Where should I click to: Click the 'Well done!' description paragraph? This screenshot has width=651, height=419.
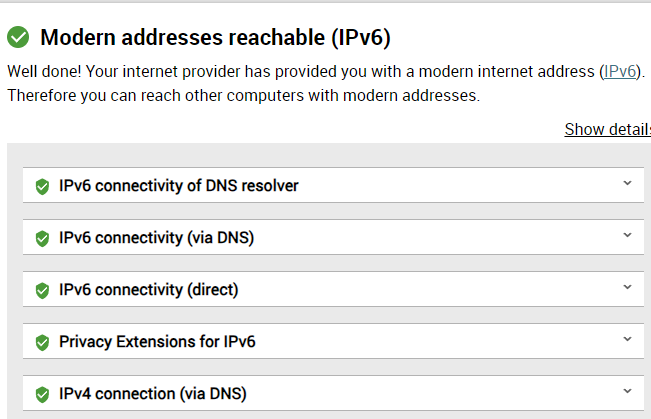(x=326, y=83)
